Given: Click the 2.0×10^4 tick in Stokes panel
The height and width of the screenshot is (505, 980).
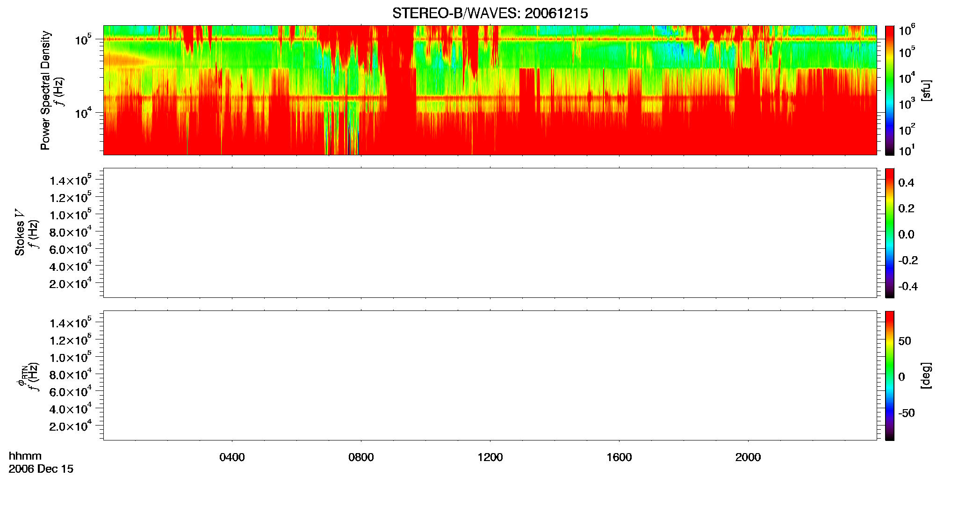Looking at the screenshot, I should pyautogui.click(x=71, y=282).
